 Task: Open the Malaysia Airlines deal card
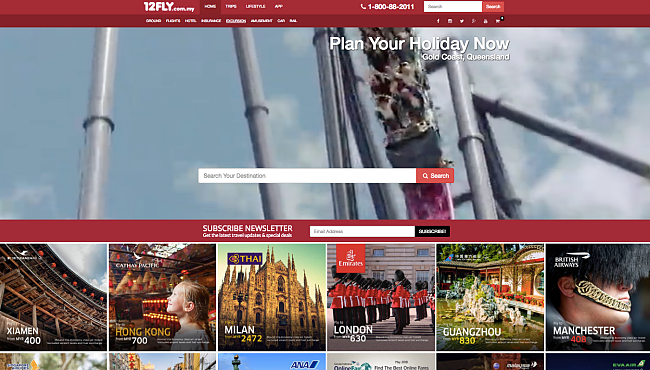pos(490,362)
